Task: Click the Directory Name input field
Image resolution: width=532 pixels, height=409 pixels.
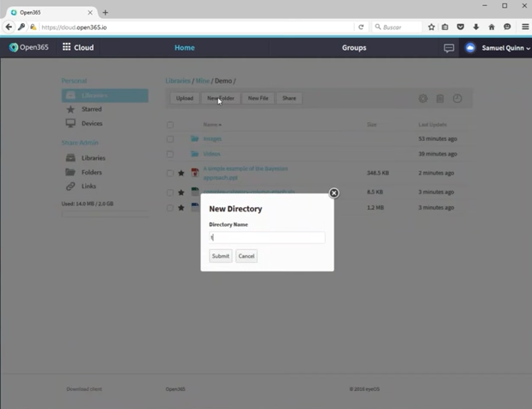Action: click(x=266, y=237)
